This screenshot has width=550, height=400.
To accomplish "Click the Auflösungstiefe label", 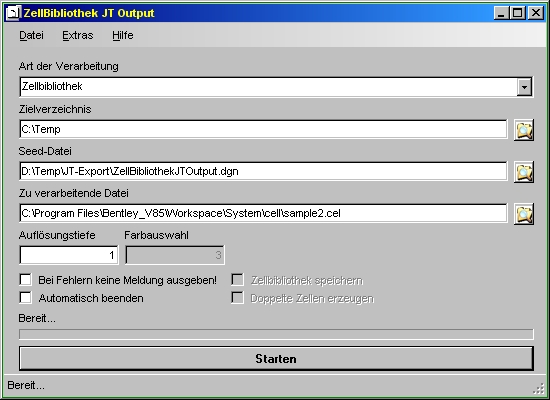I will [x=57, y=235].
